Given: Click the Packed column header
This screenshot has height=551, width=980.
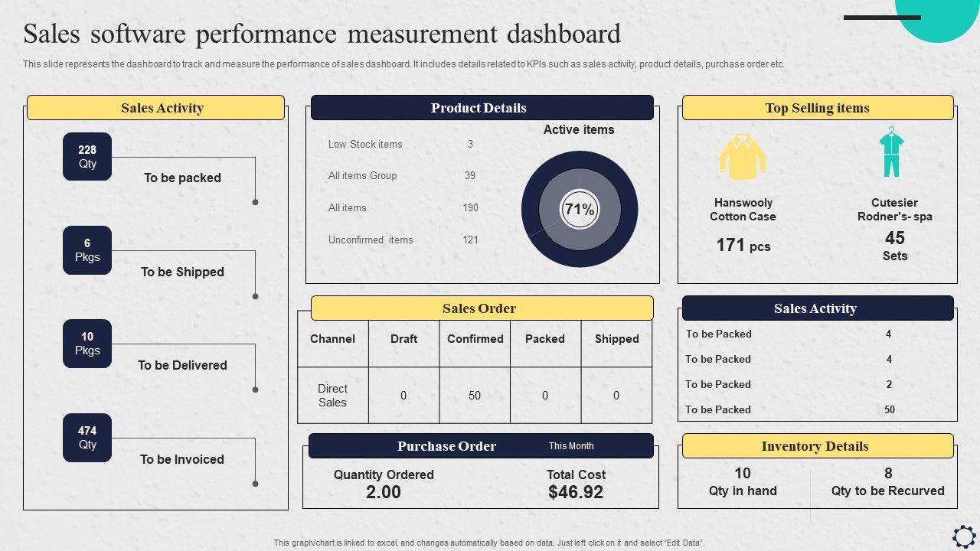Looking at the screenshot, I should (545, 339).
